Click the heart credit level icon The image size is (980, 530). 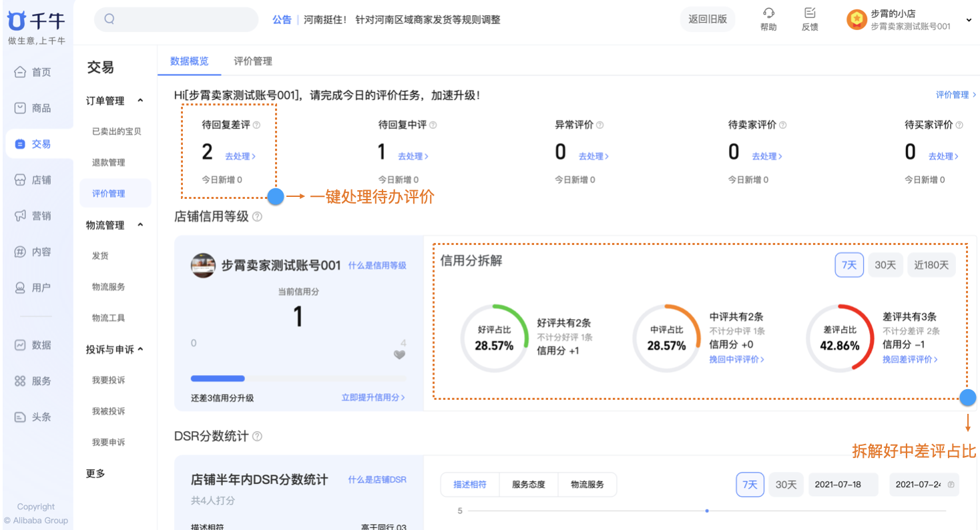point(399,355)
